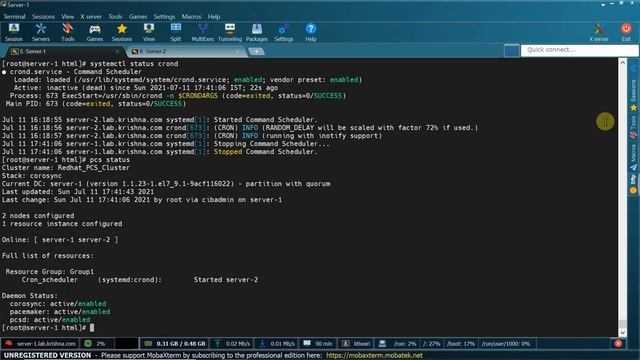
Task: Open Sessions menu in menu bar
Action: coord(43,17)
